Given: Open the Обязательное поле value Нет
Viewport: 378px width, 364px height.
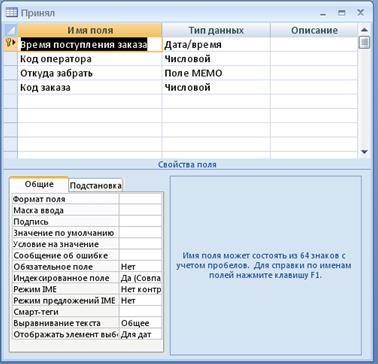Looking at the screenshot, I should (141, 267).
